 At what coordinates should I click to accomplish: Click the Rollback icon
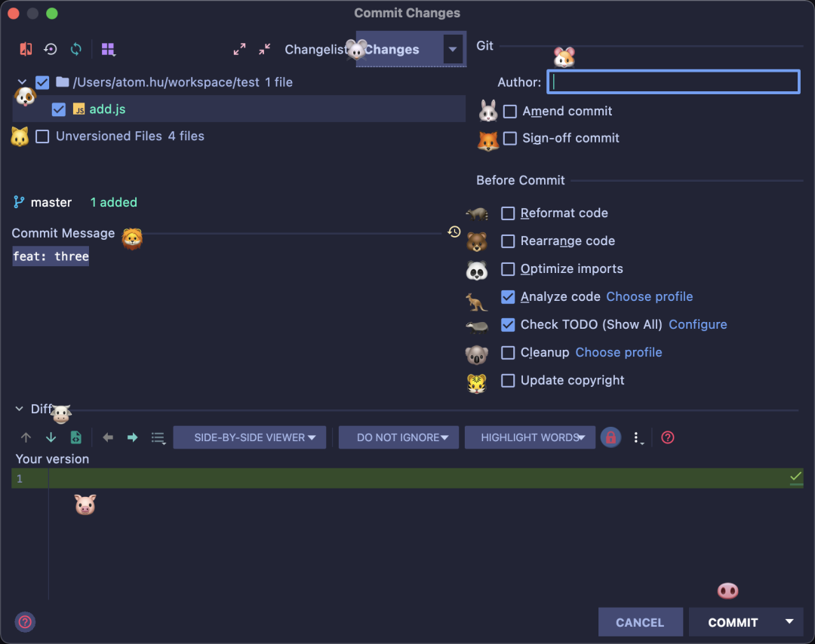pyautogui.click(x=51, y=49)
